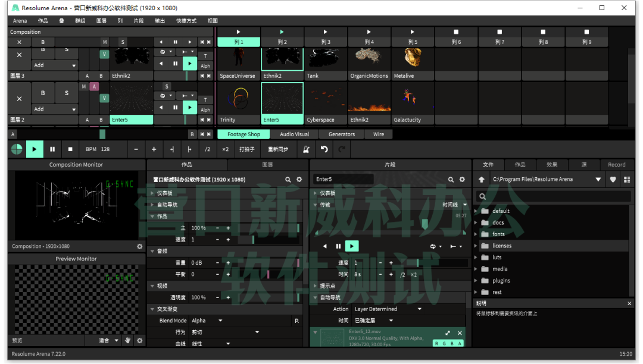Click the 重新同步 resync button
643x364 pixels.
[278, 149]
